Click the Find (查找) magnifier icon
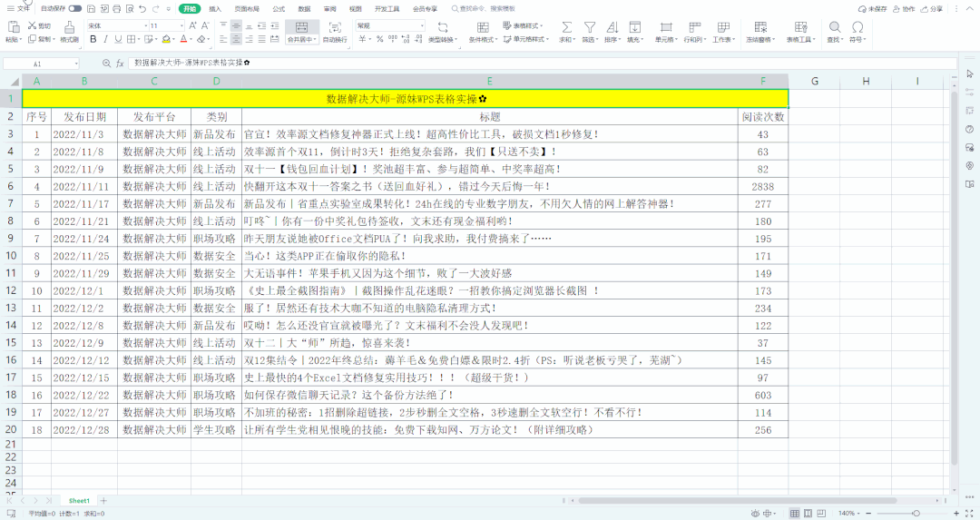 click(835, 27)
